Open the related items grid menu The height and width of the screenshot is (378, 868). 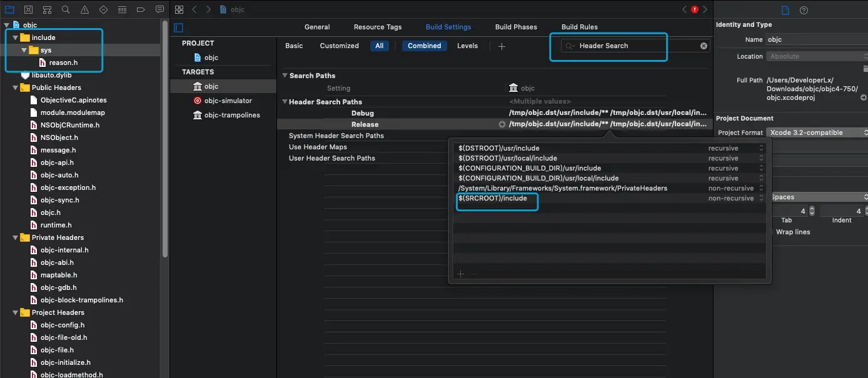pyautogui.click(x=179, y=9)
